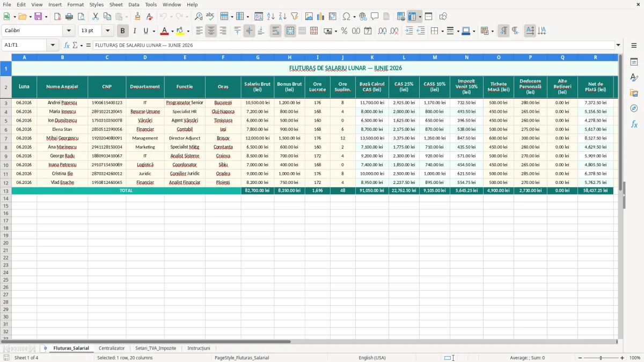Screen dimensions: 644x362
Task: Open Special Character dropdown arrow
Action: pos(354,17)
